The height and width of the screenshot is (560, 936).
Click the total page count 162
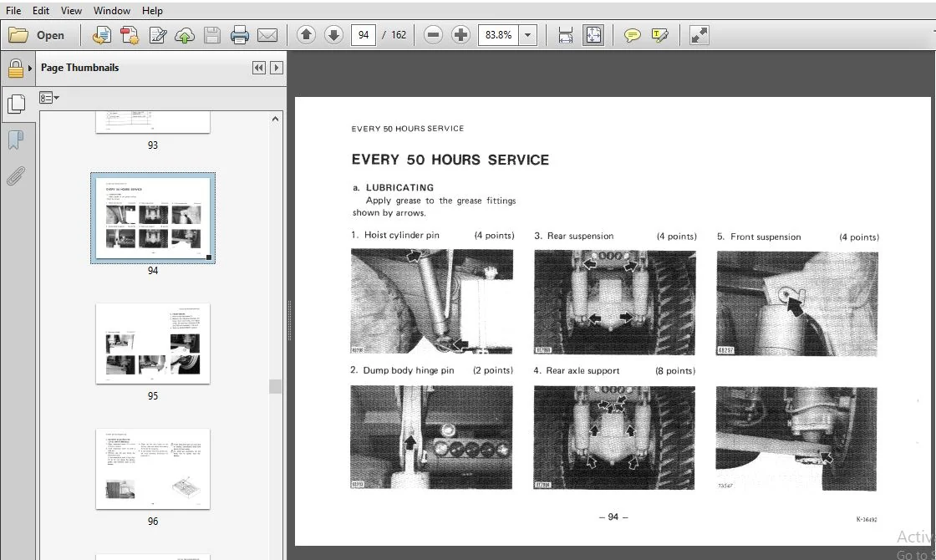(399, 34)
